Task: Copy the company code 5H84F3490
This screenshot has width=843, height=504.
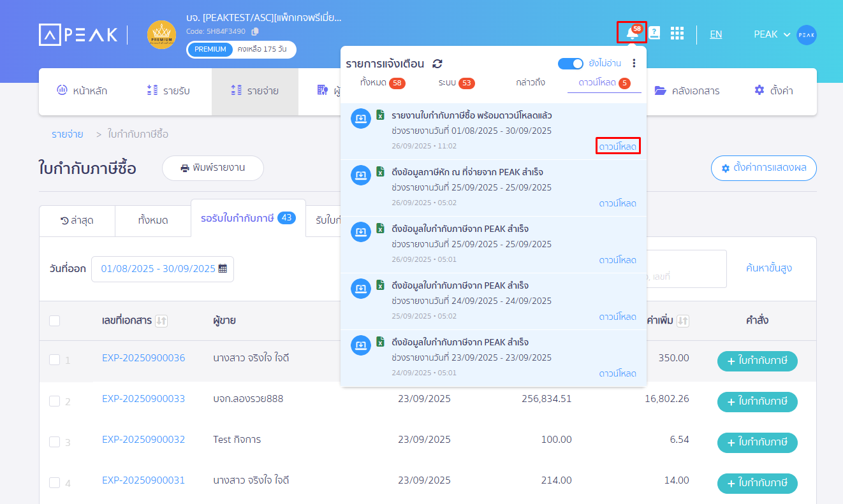Action: click(255, 31)
